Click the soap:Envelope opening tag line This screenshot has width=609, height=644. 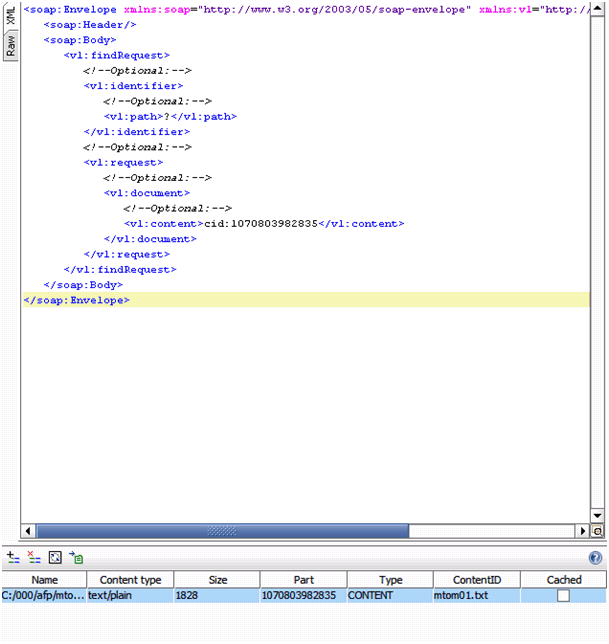(306, 9)
